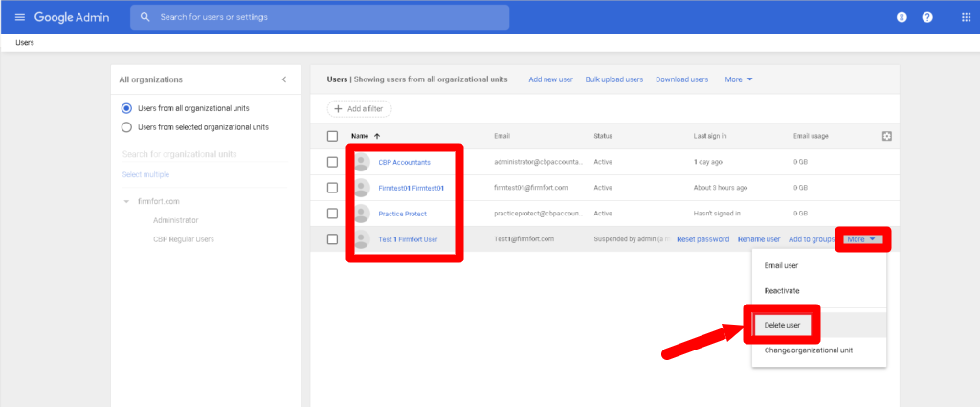Screen dimensions: 980x407
Task: Choose Delete user from the menu
Action: point(782,325)
